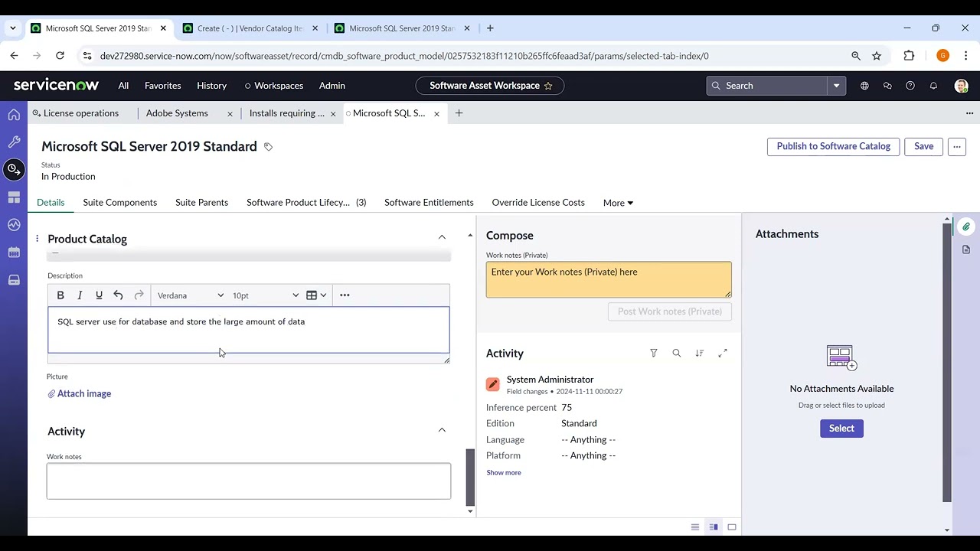Screen dimensions: 980x551
Task: Open the Software Entitlements tab
Action: pyautogui.click(x=429, y=203)
